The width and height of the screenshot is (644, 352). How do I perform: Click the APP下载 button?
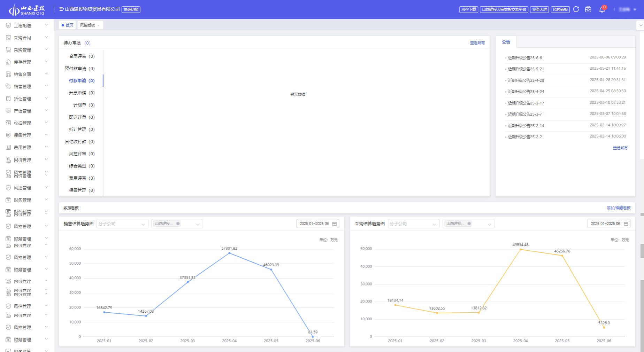469,9
